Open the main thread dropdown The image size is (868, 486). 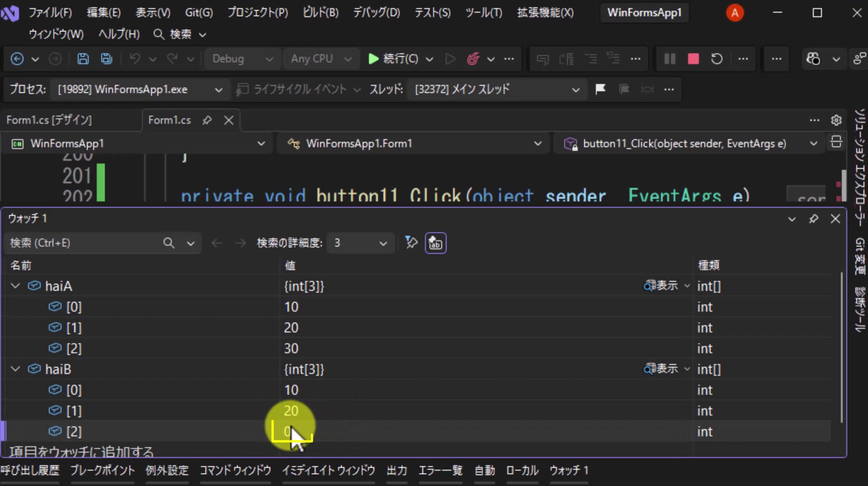pos(496,89)
